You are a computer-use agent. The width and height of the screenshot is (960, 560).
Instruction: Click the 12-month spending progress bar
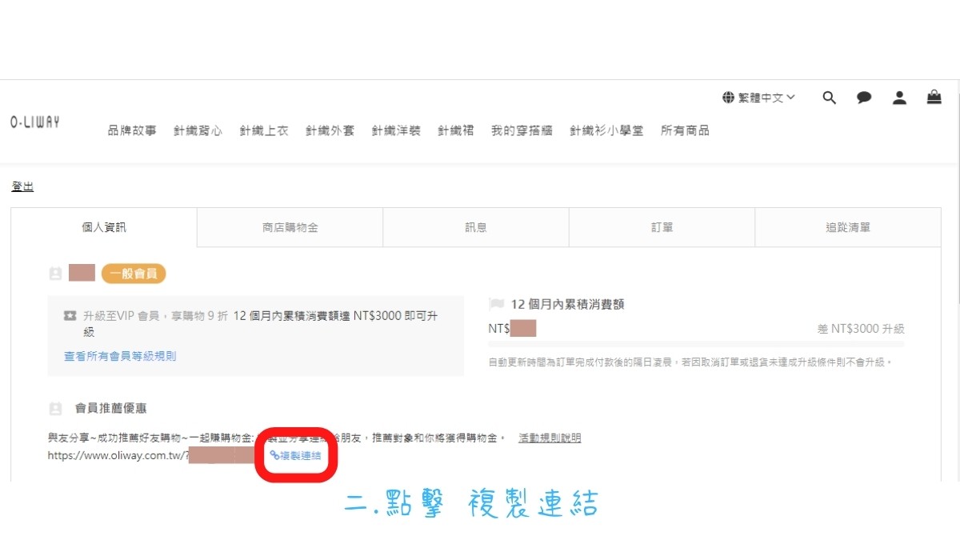point(696,344)
